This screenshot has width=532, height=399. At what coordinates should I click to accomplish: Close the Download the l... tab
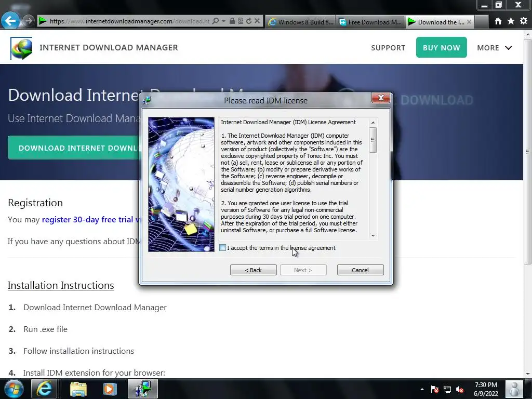tap(469, 22)
